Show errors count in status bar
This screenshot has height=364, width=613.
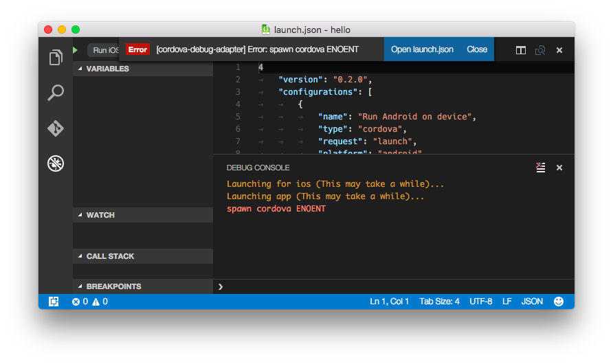(80, 302)
